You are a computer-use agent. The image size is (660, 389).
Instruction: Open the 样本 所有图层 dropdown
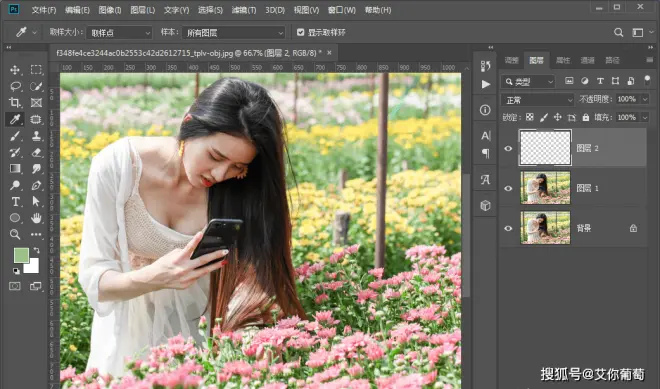234,33
